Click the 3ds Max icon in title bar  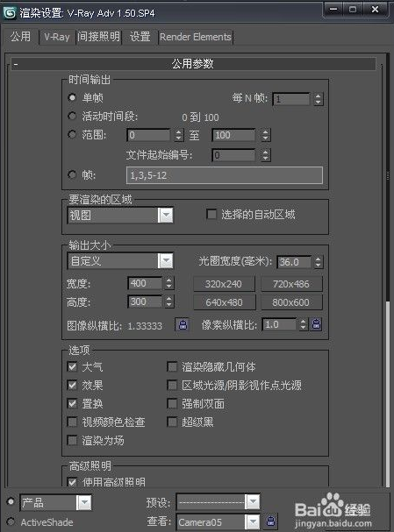(10, 13)
